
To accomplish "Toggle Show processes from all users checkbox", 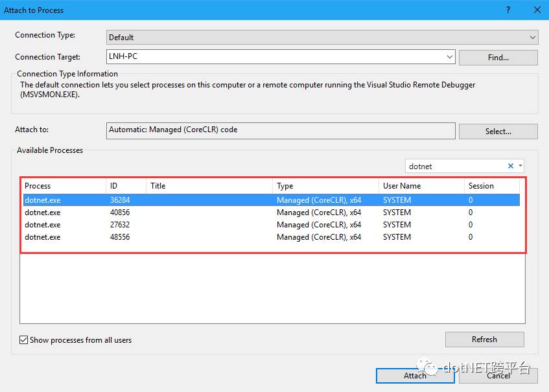I will 23,340.
